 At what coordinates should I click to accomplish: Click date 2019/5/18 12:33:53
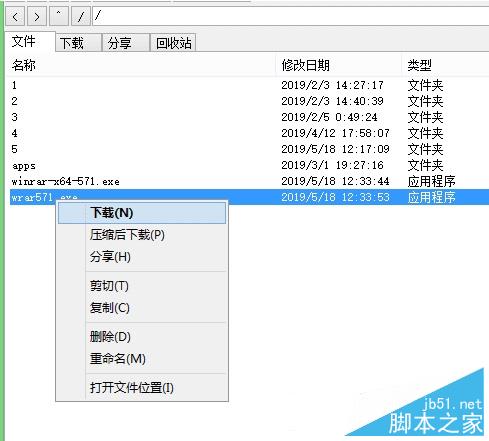335,197
